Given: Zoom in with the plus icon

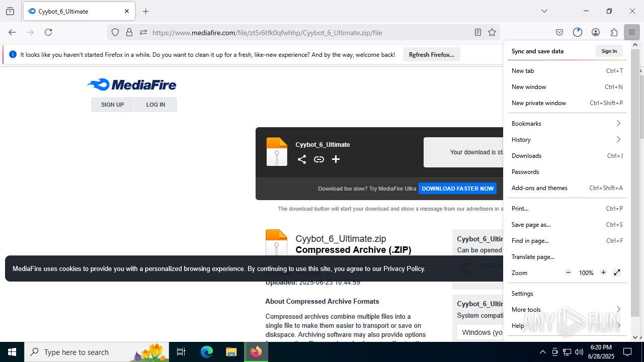Looking at the screenshot, I should click(x=603, y=273).
